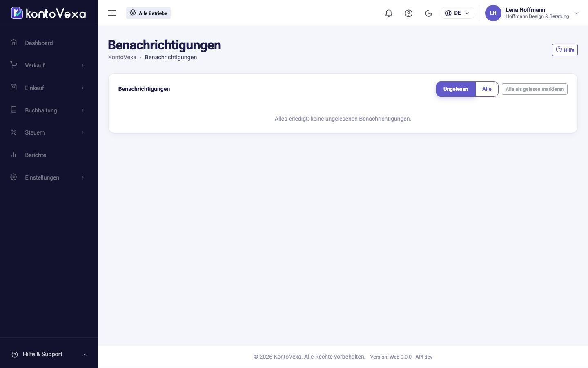Select the Verkauf sidebar label
The width and height of the screenshot is (588, 368).
[35, 65]
